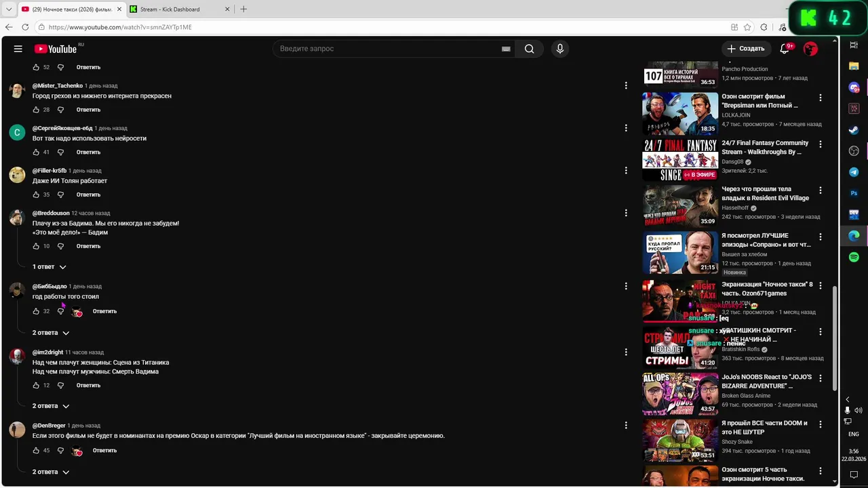The height and width of the screenshot is (488, 868).
Task: Go back with browser back arrow
Action: tap(9, 27)
